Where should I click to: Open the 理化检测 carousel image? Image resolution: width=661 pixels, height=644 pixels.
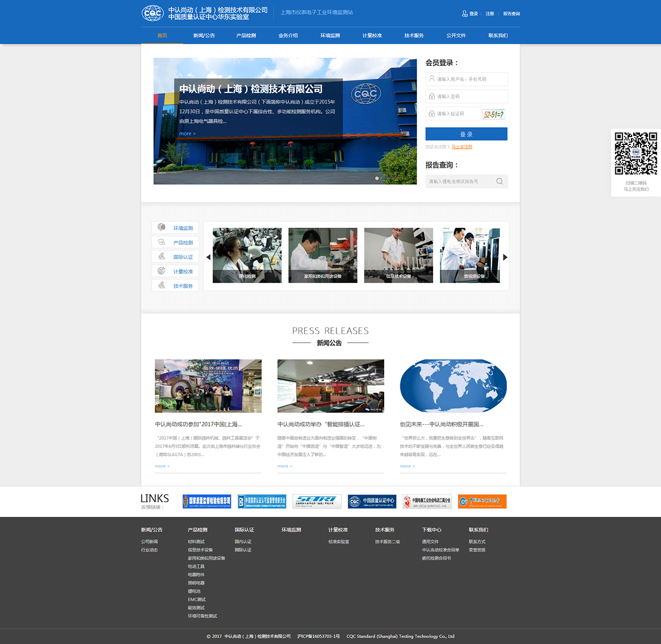pyautogui.click(x=247, y=255)
